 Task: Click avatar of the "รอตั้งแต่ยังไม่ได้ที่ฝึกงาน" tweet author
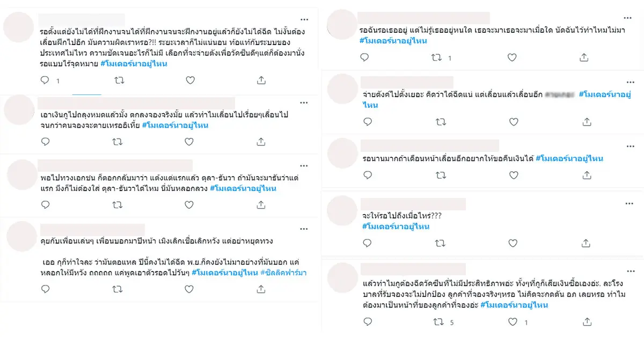[x=19, y=27]
